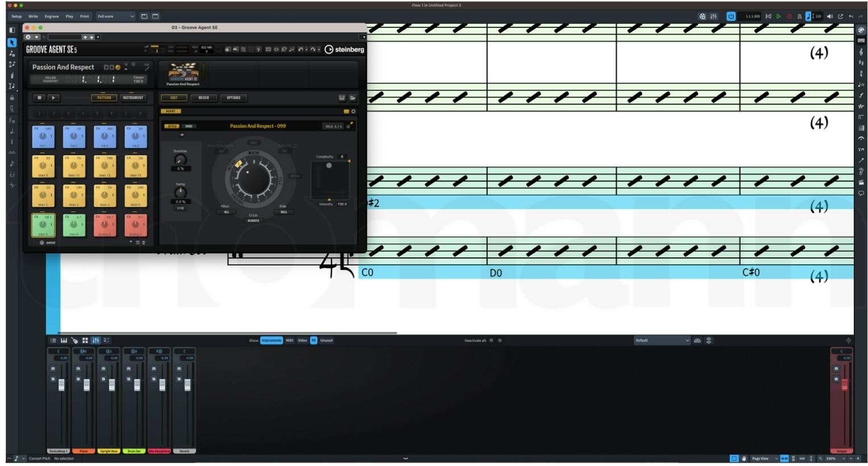Viewport: 868px width, 466px height.
Task: Open Setup mode tab
Action: click(16, 16)
